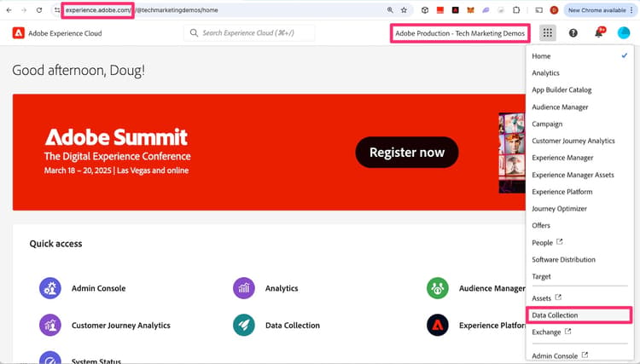Click the Data Collection quick access icon

(244, 326)
